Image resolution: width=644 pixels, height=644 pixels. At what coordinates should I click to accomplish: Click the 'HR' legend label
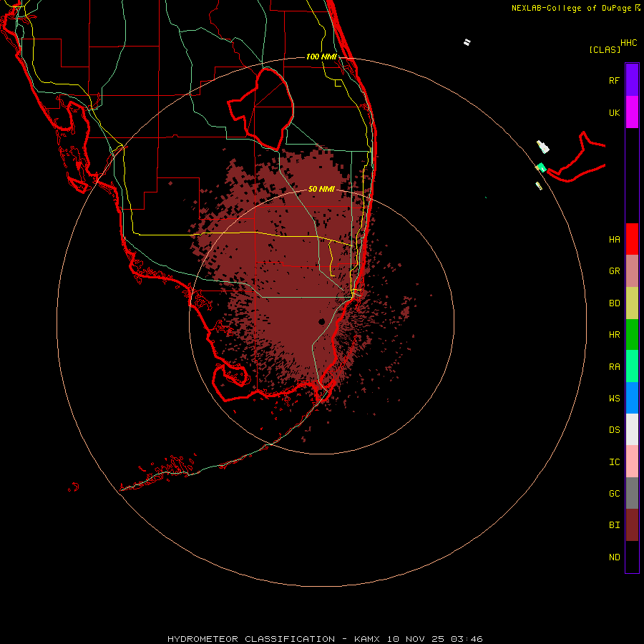coord(614,335)
